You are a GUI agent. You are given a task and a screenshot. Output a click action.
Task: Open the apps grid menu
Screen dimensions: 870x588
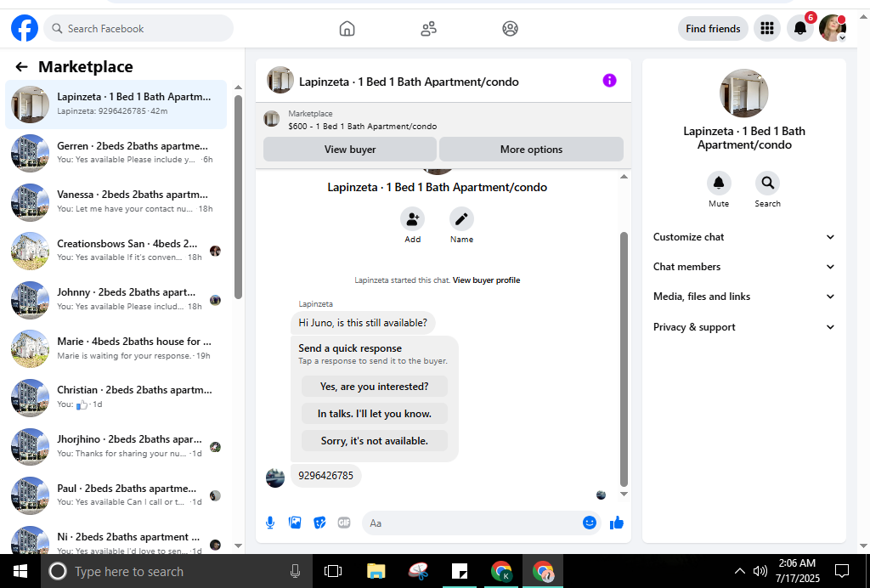click(x=767, y=28)
